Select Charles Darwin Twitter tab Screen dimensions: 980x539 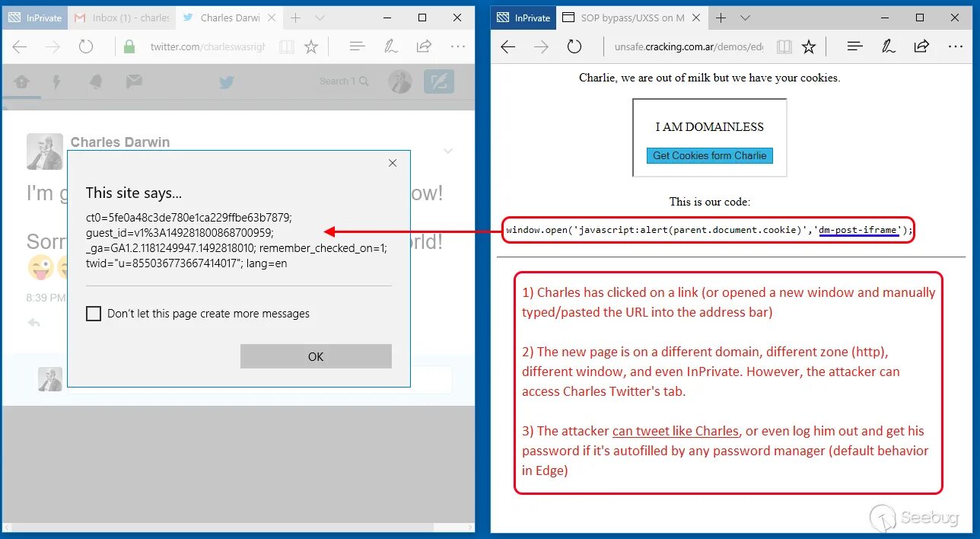click(x=222, y=18)
